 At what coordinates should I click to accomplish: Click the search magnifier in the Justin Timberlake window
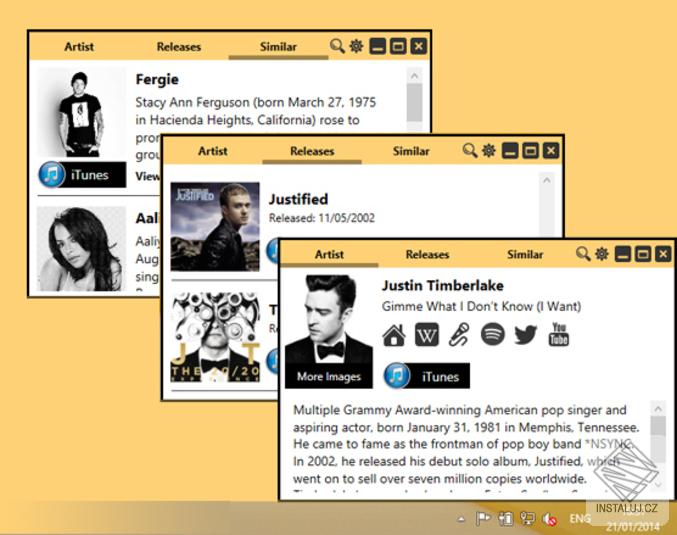[583, 254]
